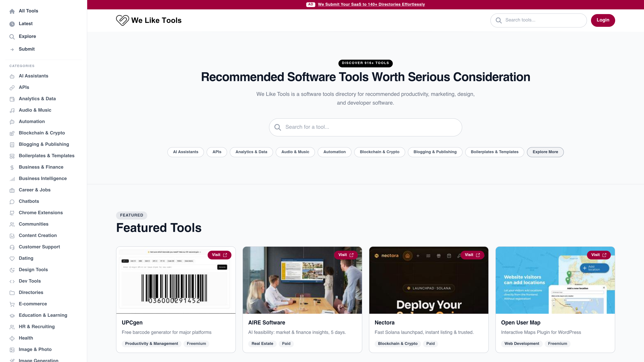
Task: Open the UPCgen barcode preview thumbnail
Action: tap(176, 280)
